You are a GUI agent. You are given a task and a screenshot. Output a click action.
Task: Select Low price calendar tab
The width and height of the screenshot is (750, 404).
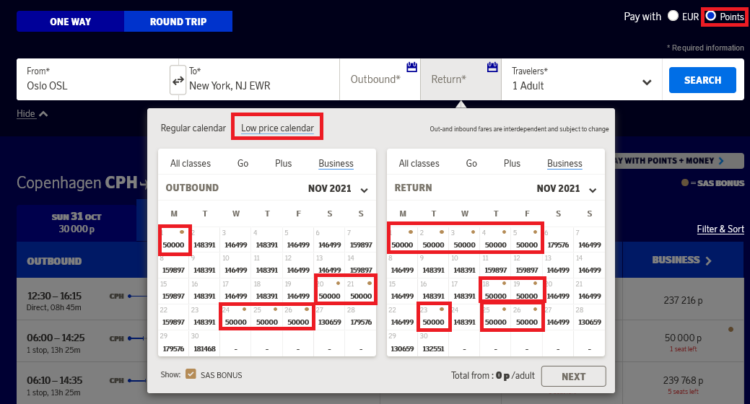point(277,128)
